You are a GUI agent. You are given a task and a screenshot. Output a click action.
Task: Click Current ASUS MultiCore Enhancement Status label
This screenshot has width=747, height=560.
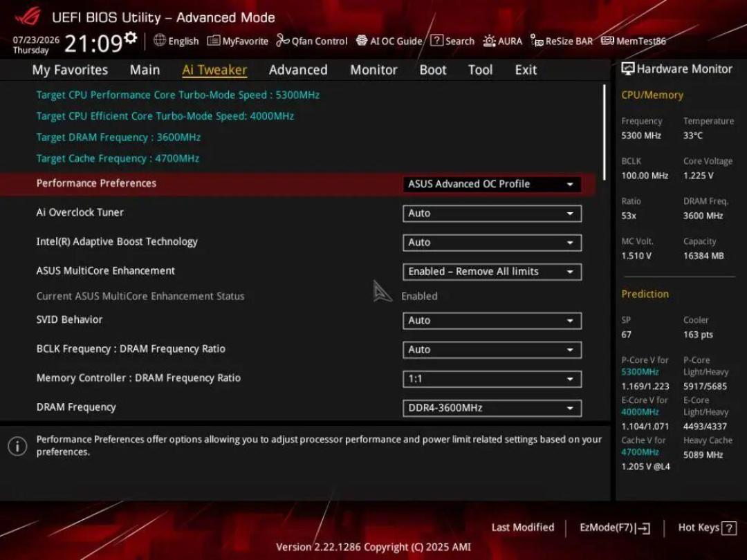(x=140, y=296)
